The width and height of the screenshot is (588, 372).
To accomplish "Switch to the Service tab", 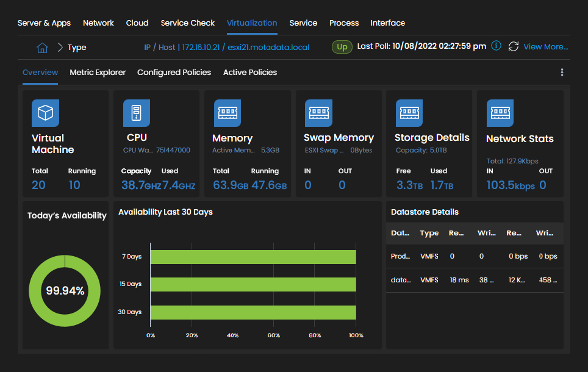I will [x=303, y=23].
